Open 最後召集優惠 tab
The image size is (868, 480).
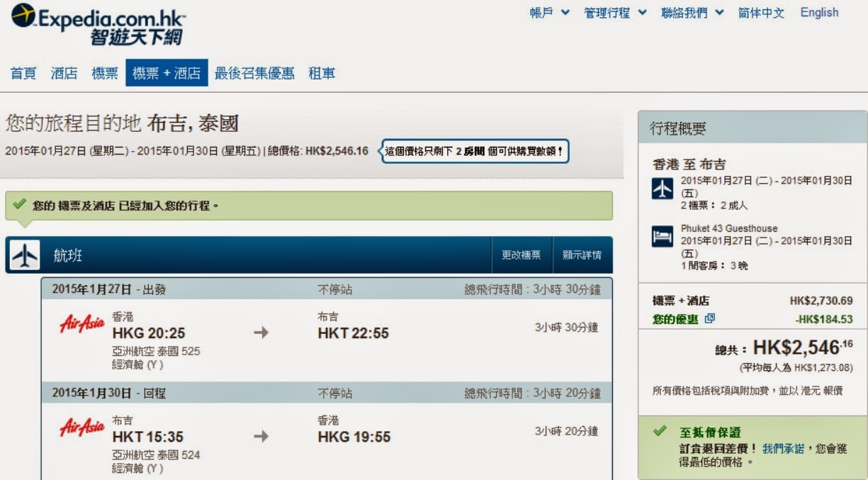(x=254, y=73)
